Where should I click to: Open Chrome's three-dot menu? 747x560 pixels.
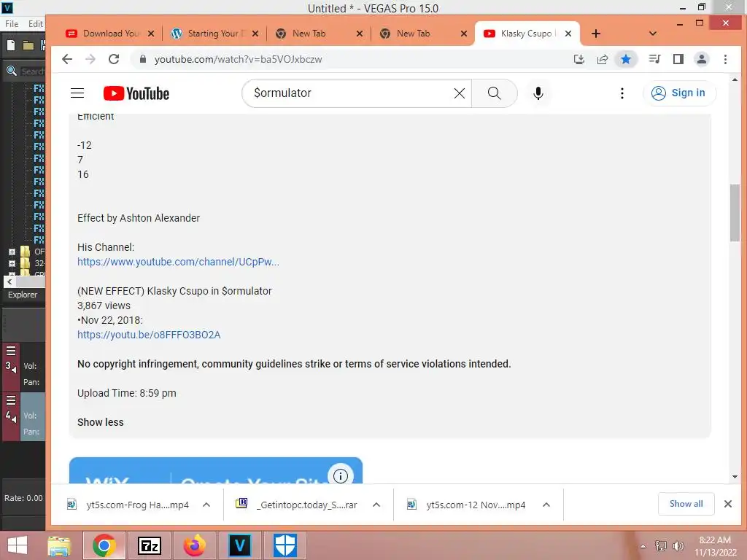pos(725,59)
